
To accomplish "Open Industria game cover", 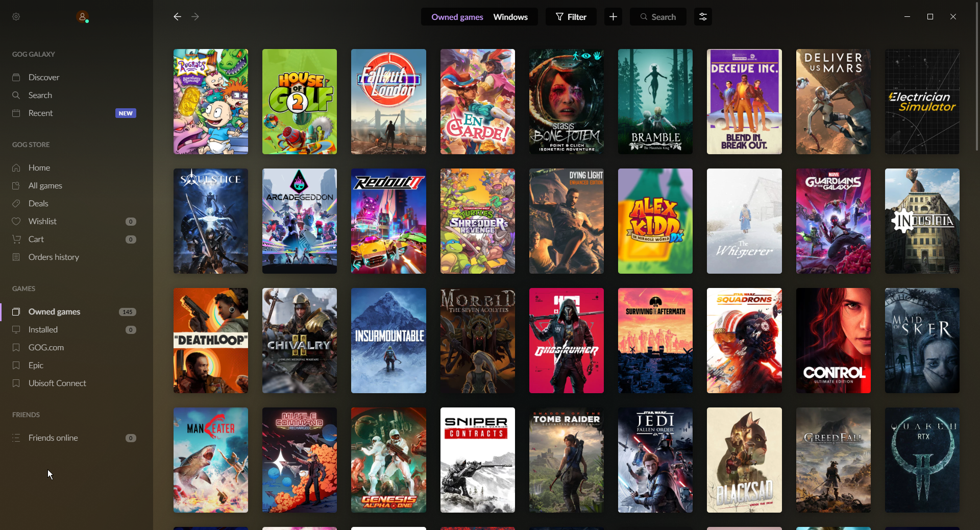I will tap(922, 221).
